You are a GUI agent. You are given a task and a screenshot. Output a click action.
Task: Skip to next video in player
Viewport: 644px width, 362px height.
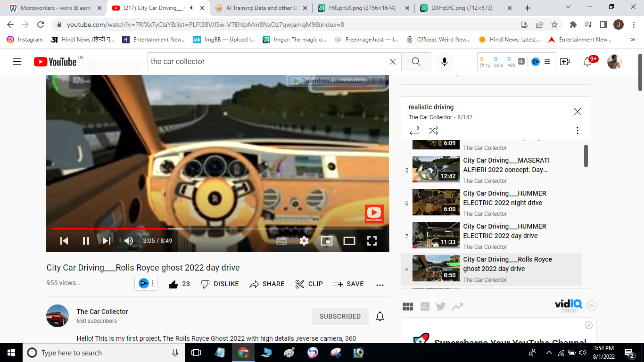[107, 241]
